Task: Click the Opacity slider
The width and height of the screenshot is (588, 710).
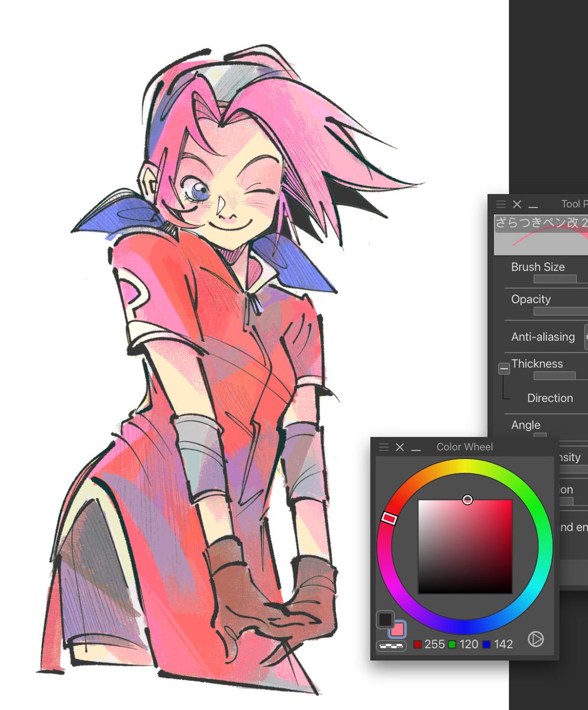Action: click(x=560, y=311)
